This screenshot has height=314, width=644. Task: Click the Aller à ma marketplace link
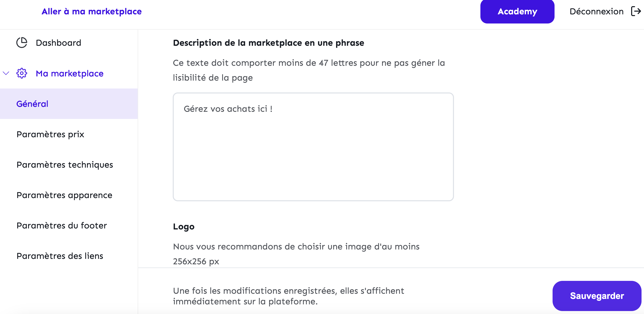[x=91, y=12]
